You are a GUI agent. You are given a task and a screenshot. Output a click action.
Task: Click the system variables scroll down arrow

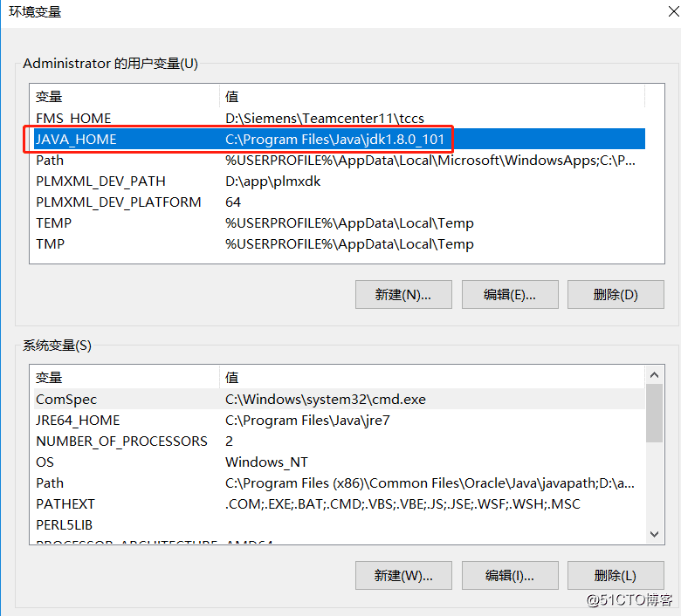pyautogui.click(x=655, y=534)
